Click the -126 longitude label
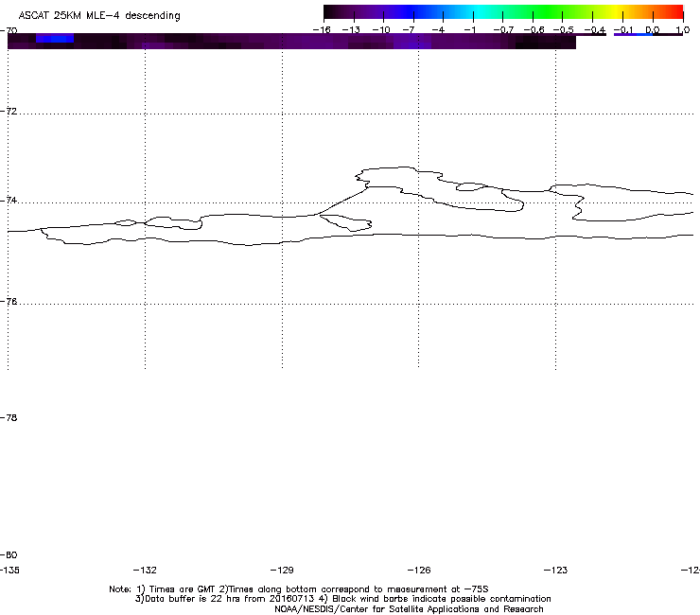700x615 pixels. pos(419,570)
